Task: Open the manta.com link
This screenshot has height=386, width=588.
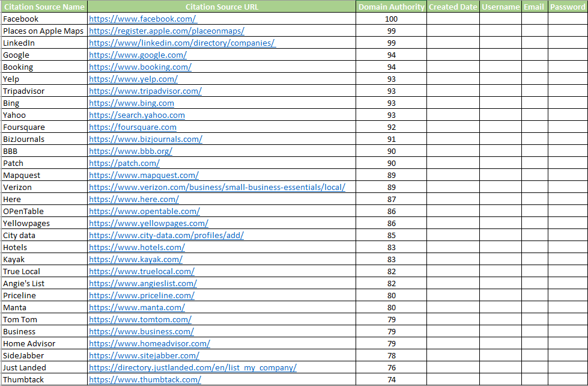Action: (137, 307)
